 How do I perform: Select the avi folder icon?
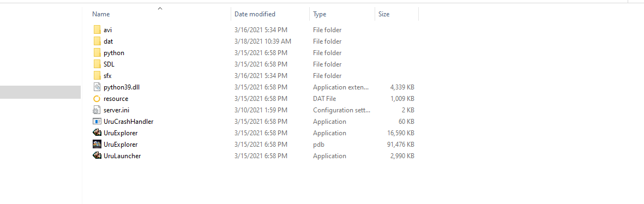coord(97,30)
